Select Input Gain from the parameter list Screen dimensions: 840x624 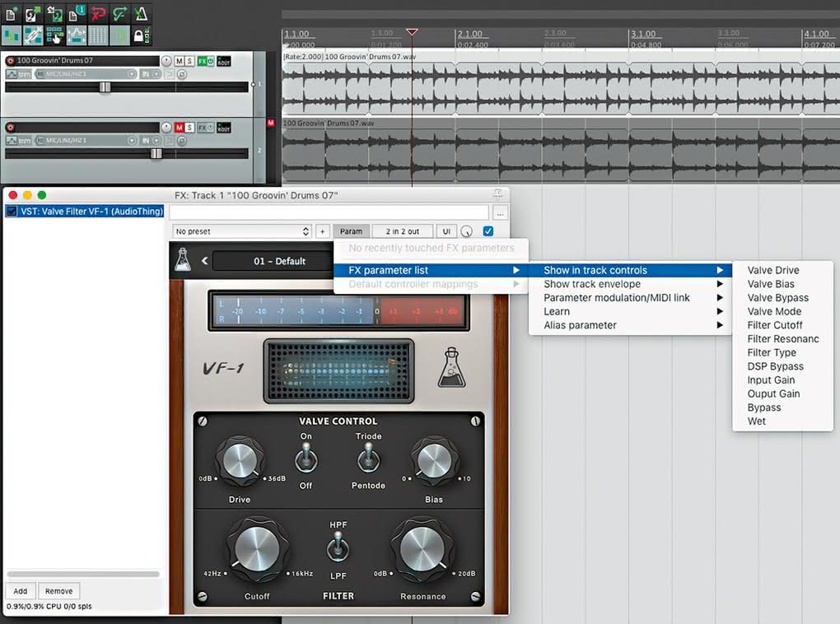(x=782, y=380)
